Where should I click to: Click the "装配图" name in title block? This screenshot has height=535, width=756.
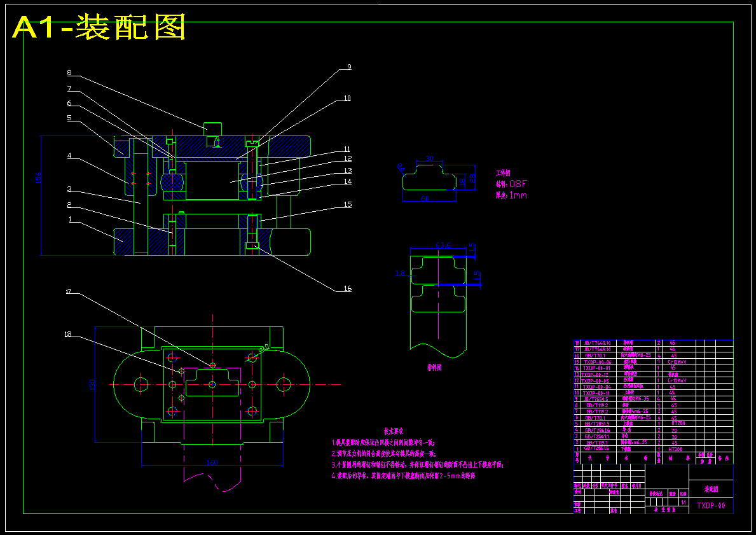pos(711,489)
